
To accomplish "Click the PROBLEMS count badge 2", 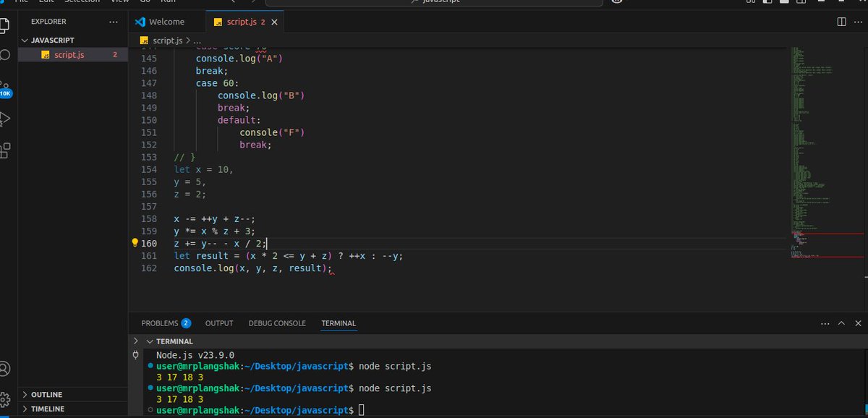I will (186, 323).
